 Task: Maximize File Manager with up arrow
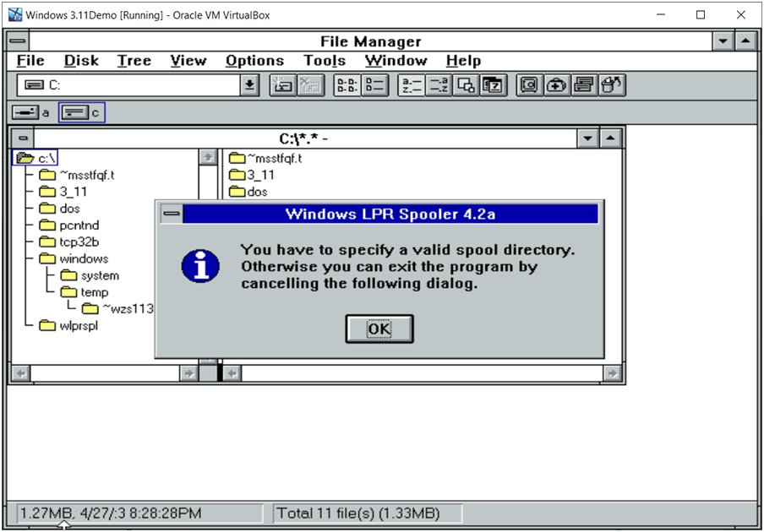tap(745, 41)
